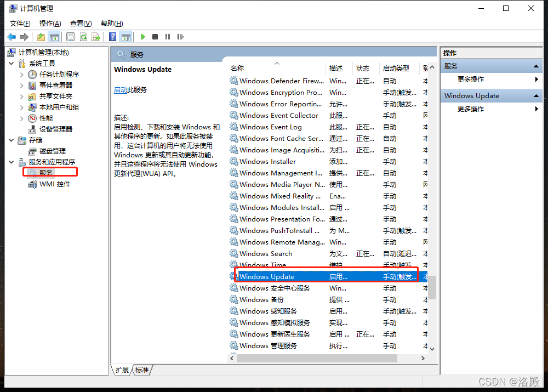Image resolution: width=548 pixels, height=392 pixels.
Task: Click the 启动 link to start service
Action: coord(121,90)
